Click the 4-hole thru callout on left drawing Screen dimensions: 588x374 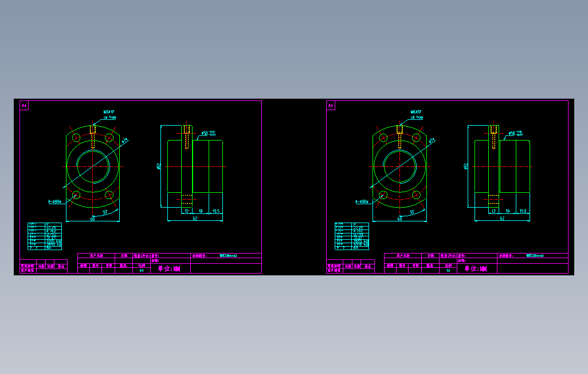pos(55,202)
